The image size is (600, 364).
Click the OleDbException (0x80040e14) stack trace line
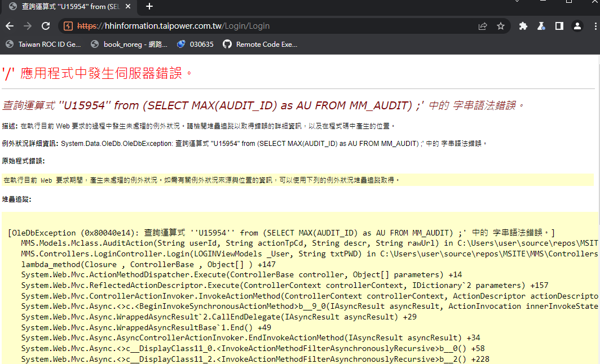pos(281,233)
